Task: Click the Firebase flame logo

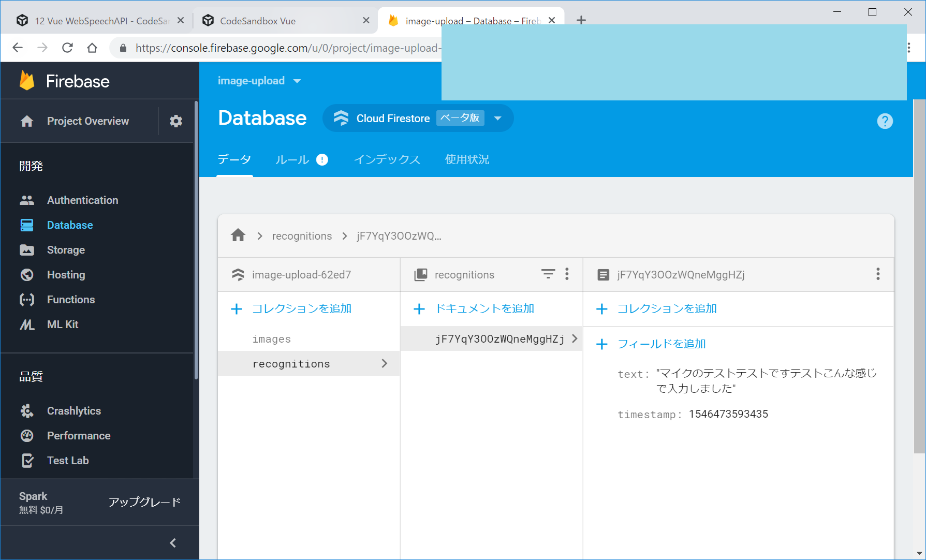Action: tap(27, 81)
